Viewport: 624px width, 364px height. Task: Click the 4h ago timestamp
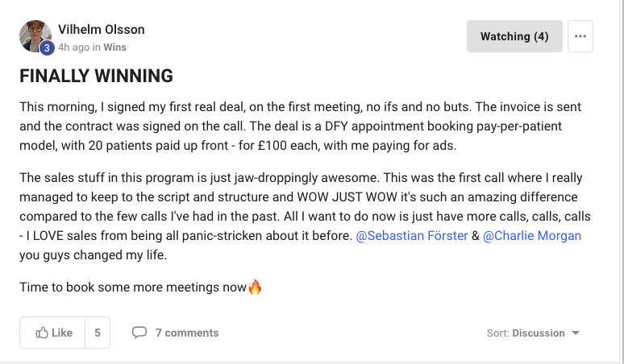pos(74,48)
